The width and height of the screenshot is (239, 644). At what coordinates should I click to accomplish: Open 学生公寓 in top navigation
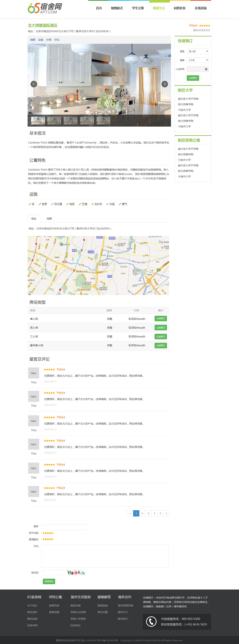138,8
